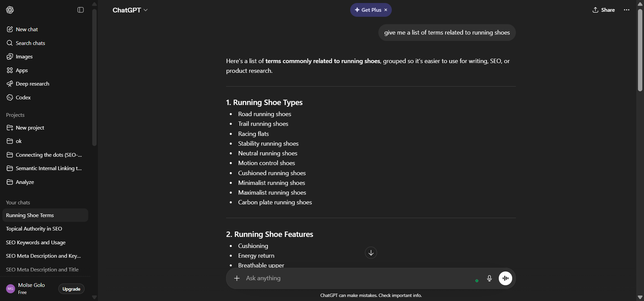Click the sidebar vertical scrollbar thumb
The height and width of the screenshot is (301, 644).
click(x=94, y=77)
